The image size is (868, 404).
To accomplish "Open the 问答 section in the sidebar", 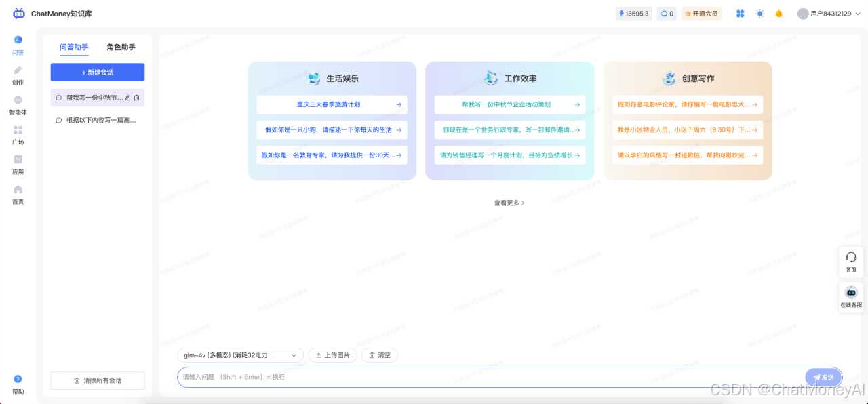I will (18, 46).
